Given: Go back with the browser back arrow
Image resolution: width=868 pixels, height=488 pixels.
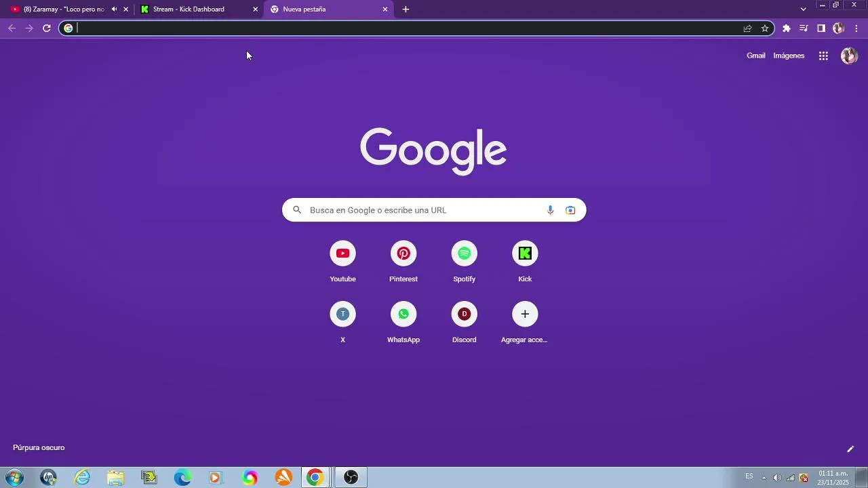Looking at the screenshot, I should click(x=12, y=28).
